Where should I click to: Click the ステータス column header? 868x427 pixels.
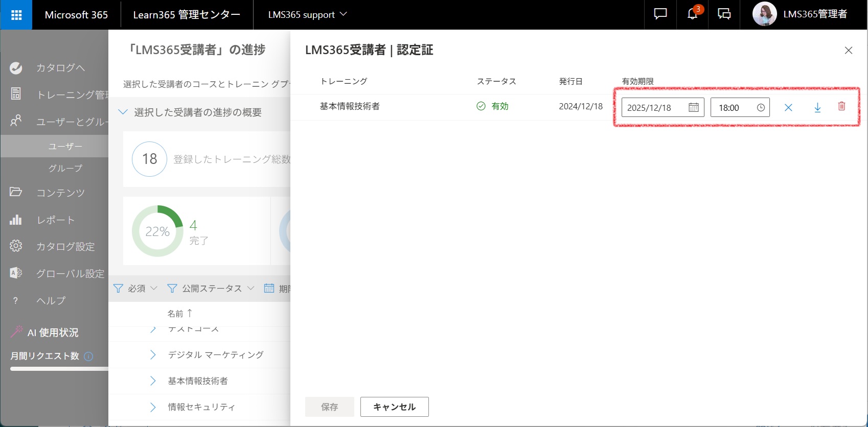(x=496, y=81)
